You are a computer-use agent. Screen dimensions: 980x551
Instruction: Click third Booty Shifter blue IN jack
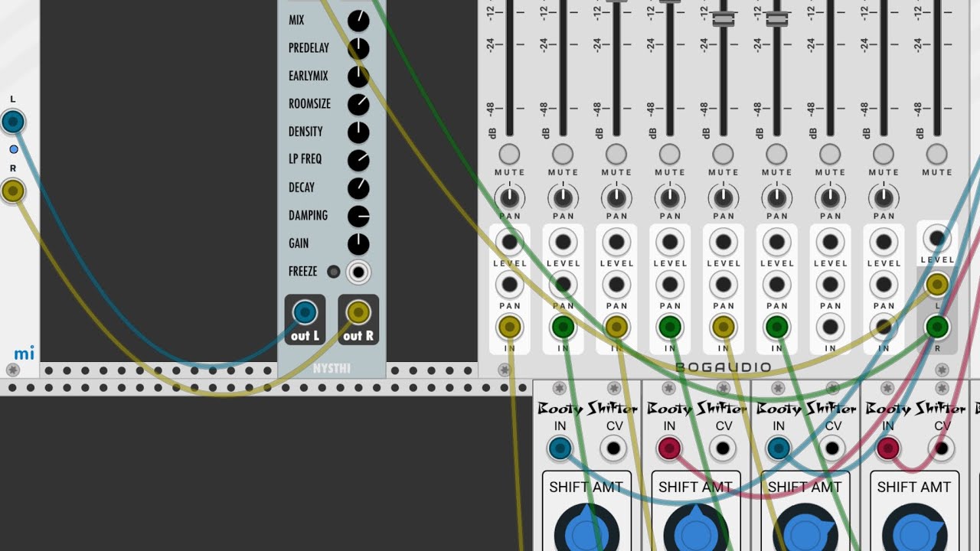(x=779, y=448)
